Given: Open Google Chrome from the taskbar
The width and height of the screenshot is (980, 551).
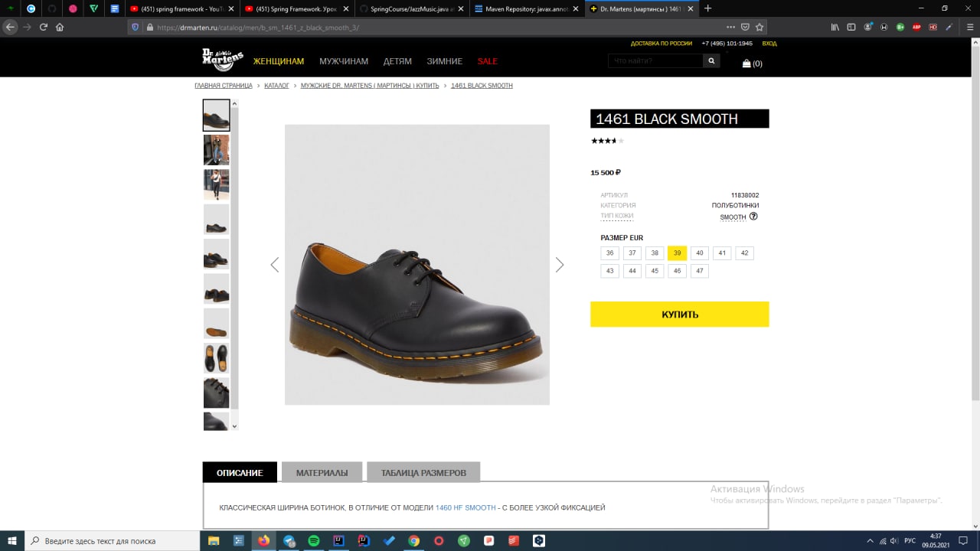Looking at the screenshot, I should click(x=413, y=540).
